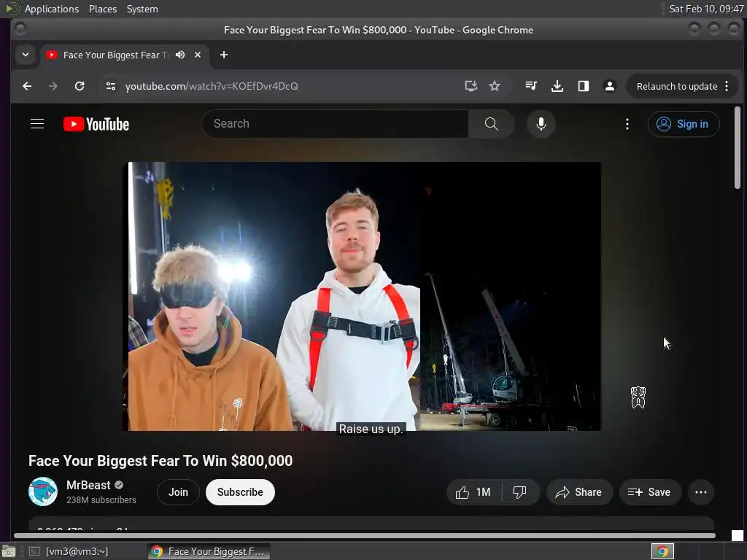Save video to a playlist

click(650, 492)
